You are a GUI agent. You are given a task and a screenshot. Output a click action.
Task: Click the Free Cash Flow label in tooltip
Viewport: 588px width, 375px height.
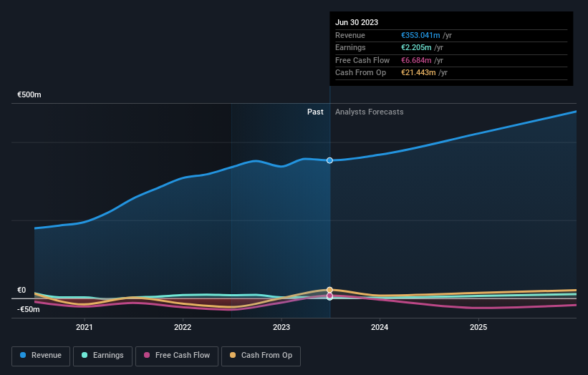362,60
